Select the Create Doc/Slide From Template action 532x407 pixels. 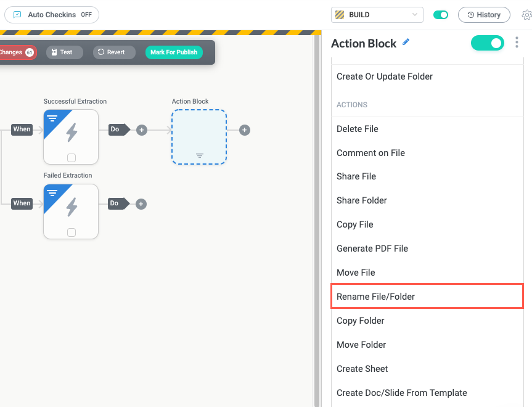pyautogui.click(x=401, y=393)
